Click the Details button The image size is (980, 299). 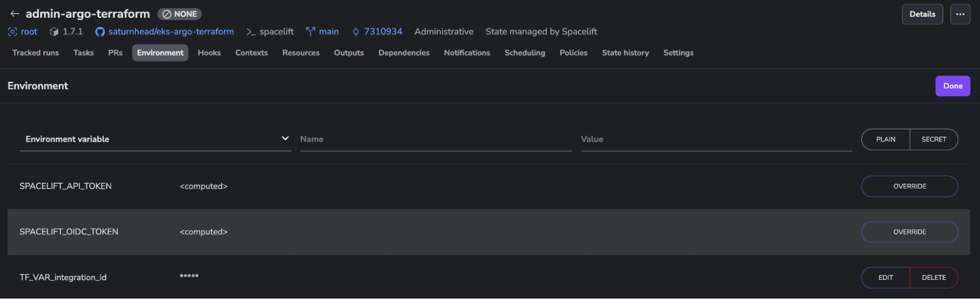(x=922, y=14)
